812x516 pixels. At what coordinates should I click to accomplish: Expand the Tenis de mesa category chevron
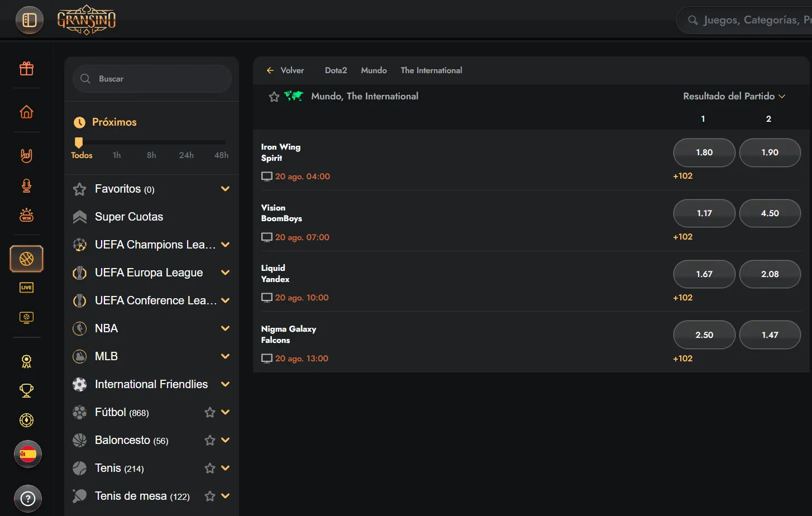click(226, 496)
